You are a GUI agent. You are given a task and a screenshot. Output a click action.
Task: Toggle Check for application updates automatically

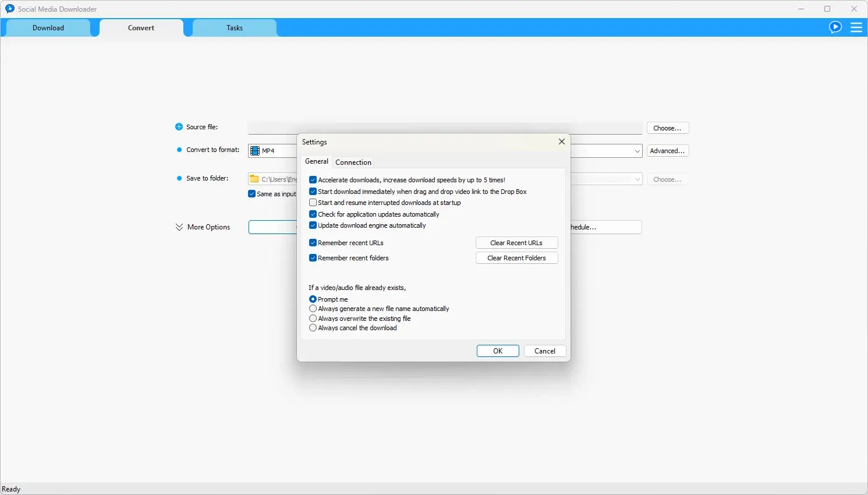pyautogui.click(x=313, y=214)
